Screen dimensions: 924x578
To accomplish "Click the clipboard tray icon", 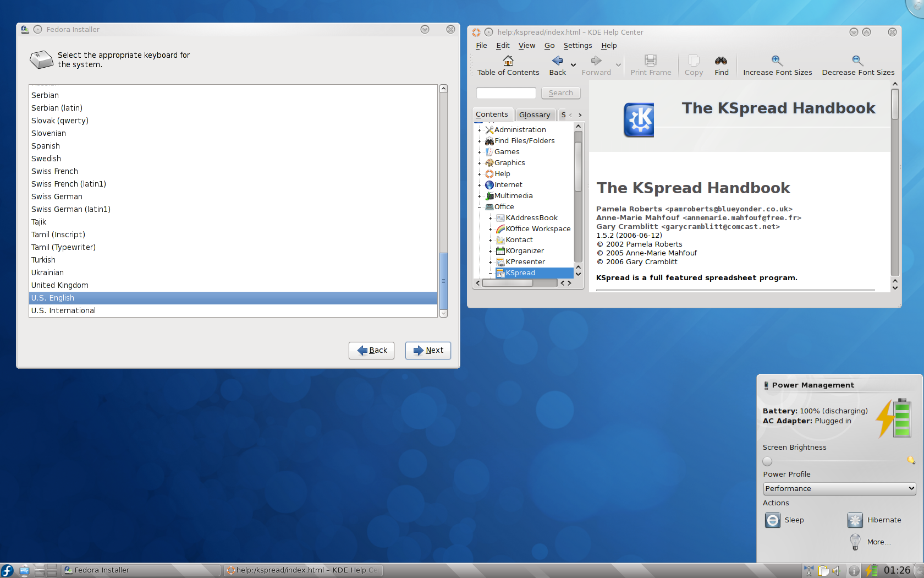I will (823, 571).
